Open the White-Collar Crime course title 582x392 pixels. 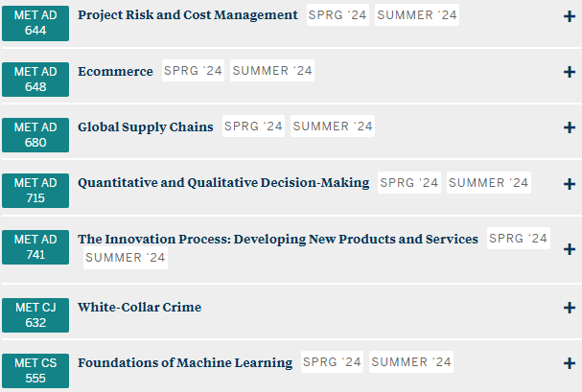(139, 308)
